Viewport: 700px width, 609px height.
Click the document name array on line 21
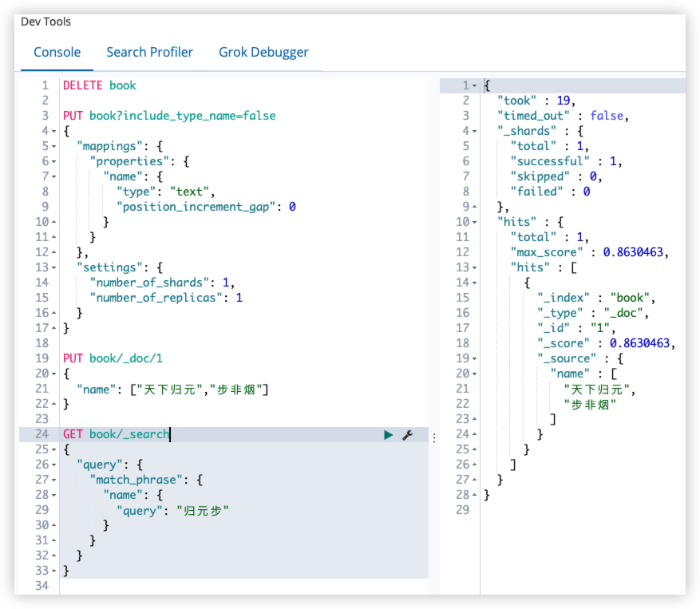[172, 390]
